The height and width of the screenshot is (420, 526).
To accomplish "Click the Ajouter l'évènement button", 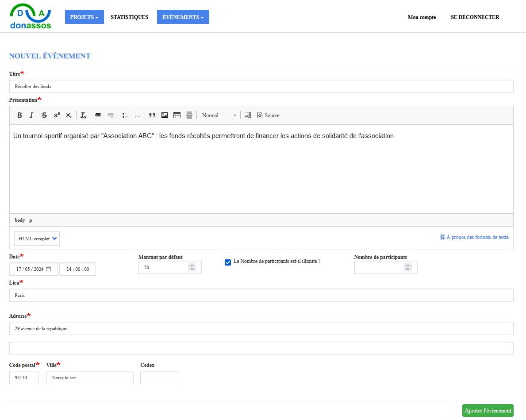I will point(488,411).
